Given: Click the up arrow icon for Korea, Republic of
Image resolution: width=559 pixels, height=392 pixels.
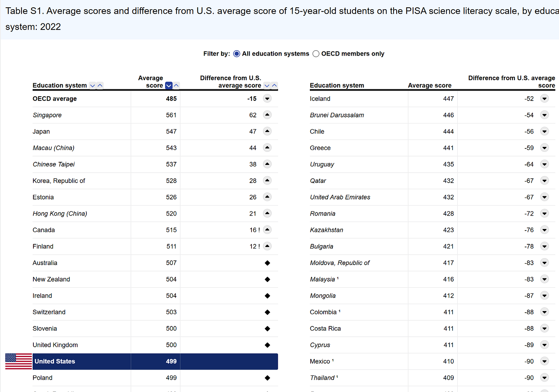Looking at the screenshot, I should 267,180.
